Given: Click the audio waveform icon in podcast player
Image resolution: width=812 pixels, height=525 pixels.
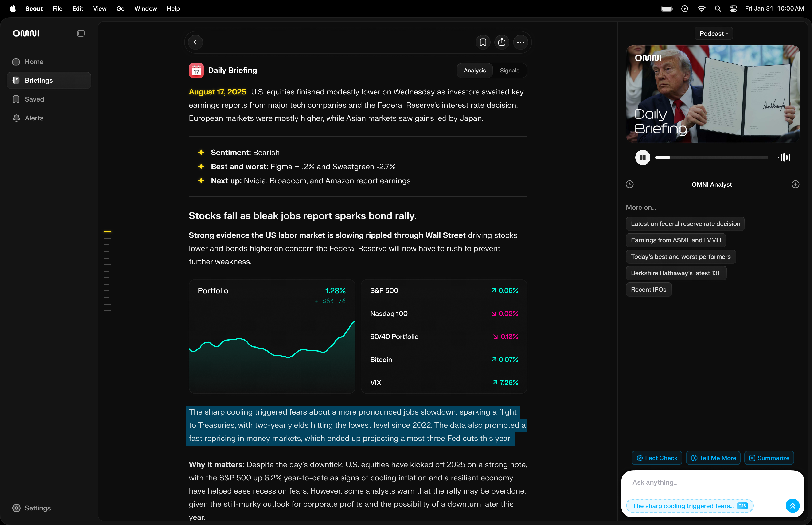Looking at the screenshot, I should (x=784, y=157).
